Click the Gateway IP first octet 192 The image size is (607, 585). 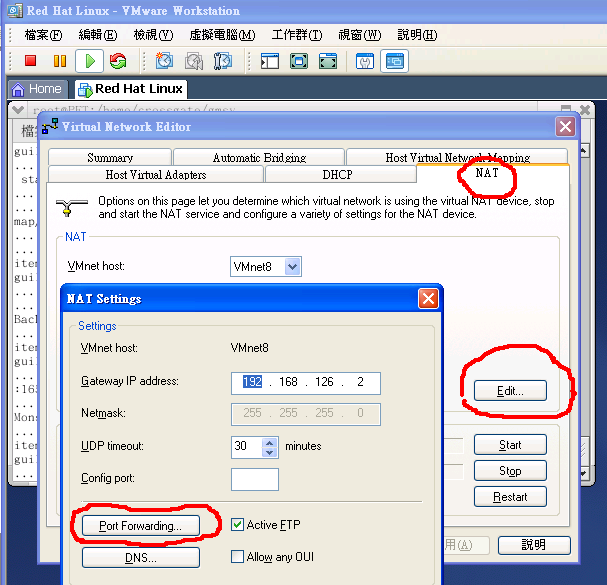252,382
